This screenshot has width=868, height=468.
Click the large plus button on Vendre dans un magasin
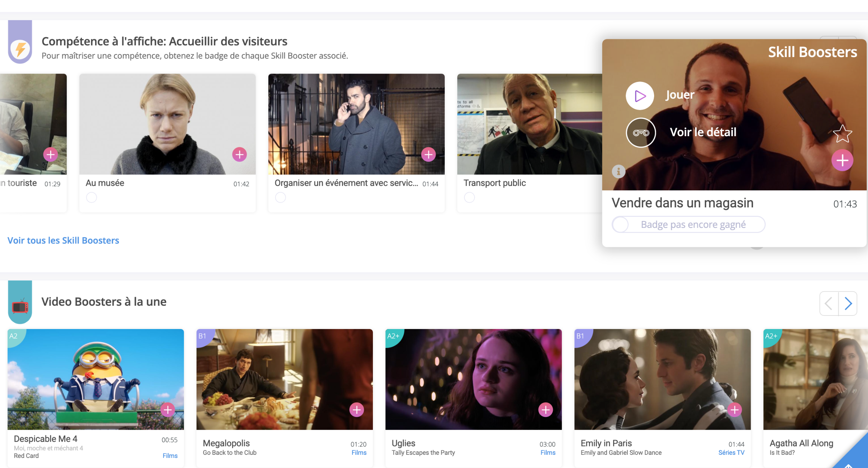[x=842, y=161]
